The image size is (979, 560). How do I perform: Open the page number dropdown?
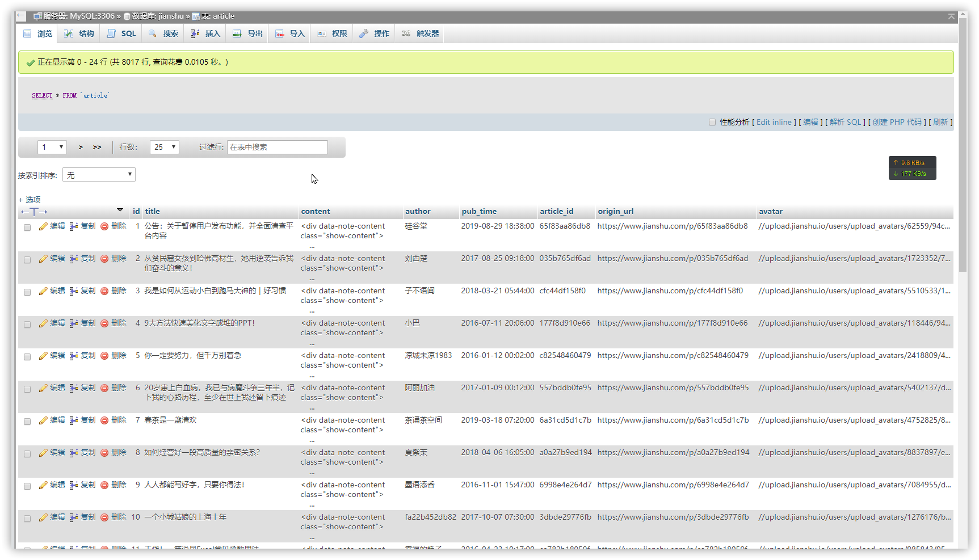point(52,147)
